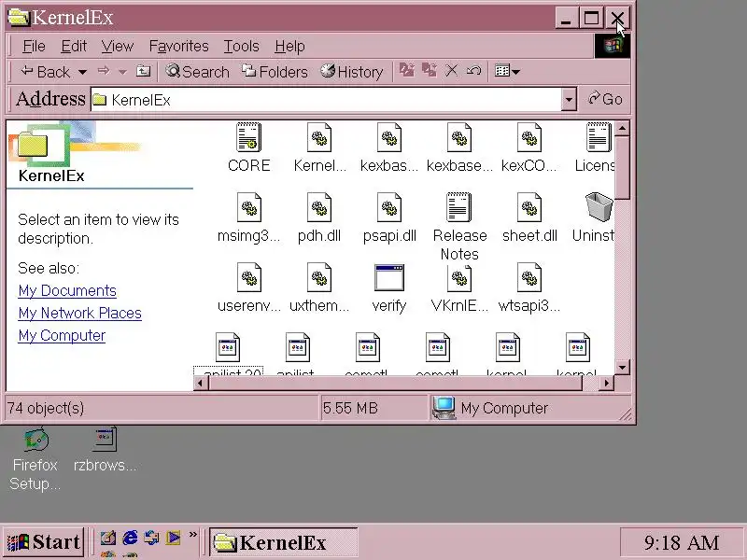Select the VKrnlE... file icon
This screenshot has width=747, height=560.
[x=459, y=277]
